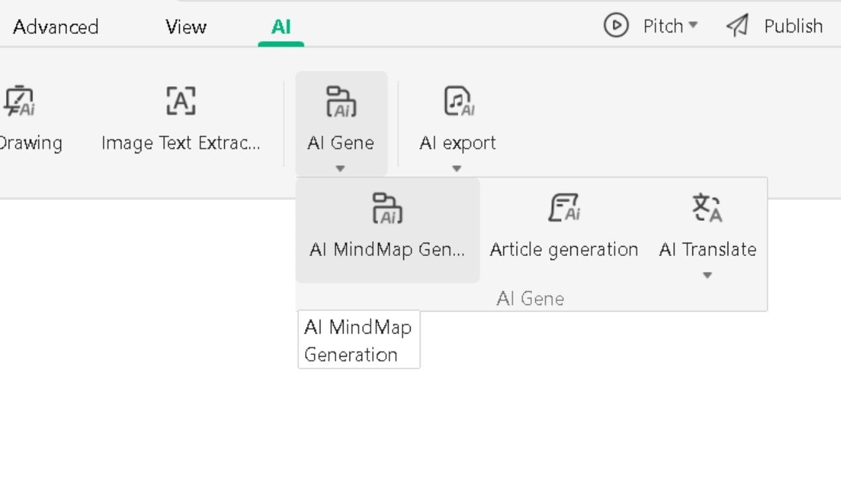This screenshot has height=504, width=841.
Task: Expand the Pitch dropdown arrow
Action: coord(693,25)
